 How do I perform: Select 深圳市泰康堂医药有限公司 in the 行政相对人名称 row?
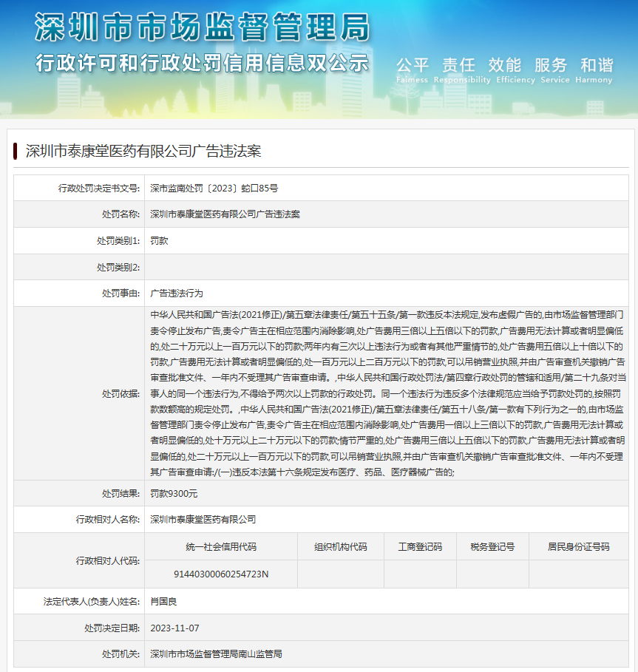[203, 520]
